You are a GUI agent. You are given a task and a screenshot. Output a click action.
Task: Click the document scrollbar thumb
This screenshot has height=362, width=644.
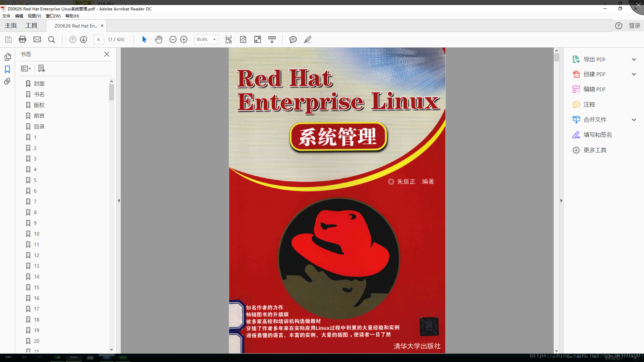click(x=556, y=57)
